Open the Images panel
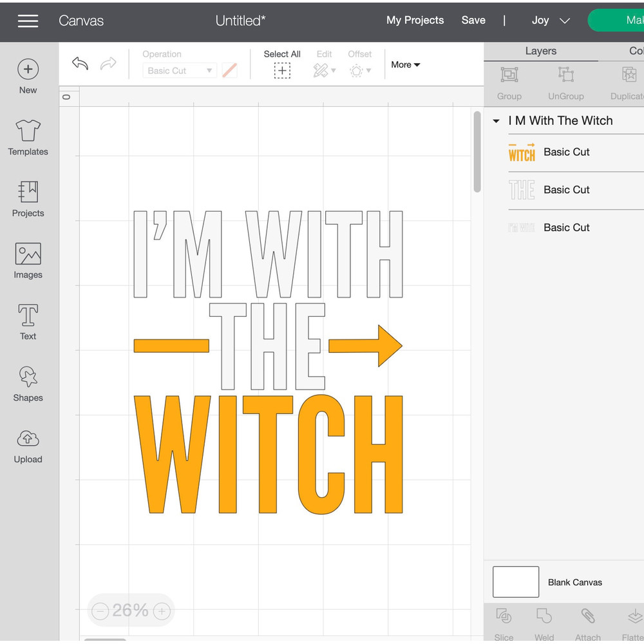The height and width of the screenshot is (644, 644). point(28,260)
